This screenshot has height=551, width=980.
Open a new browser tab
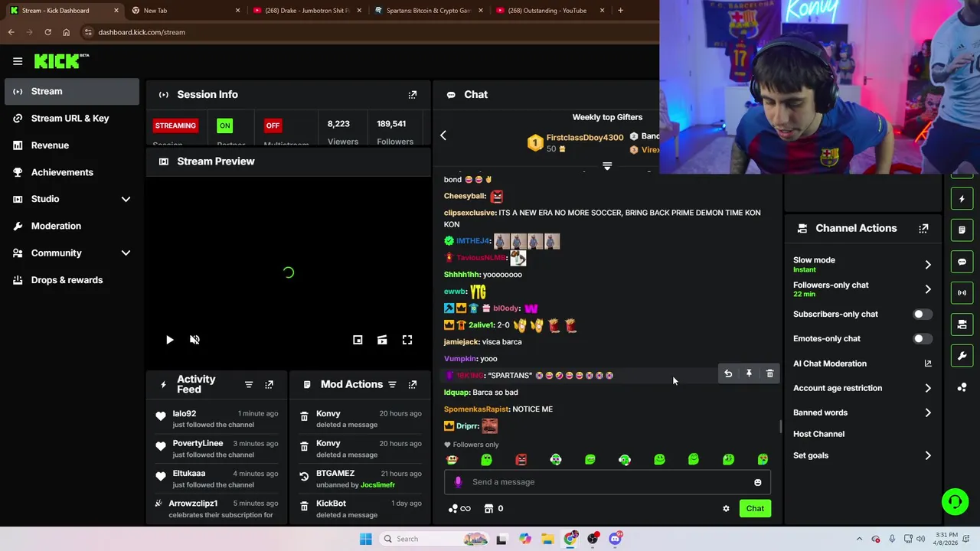[x=620, y=11]
